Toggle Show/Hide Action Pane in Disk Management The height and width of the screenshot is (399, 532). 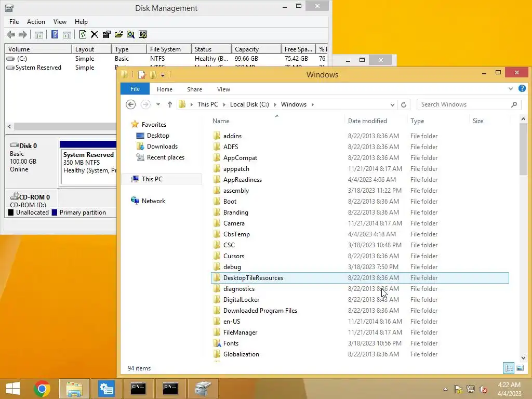(x=67, y=35)
